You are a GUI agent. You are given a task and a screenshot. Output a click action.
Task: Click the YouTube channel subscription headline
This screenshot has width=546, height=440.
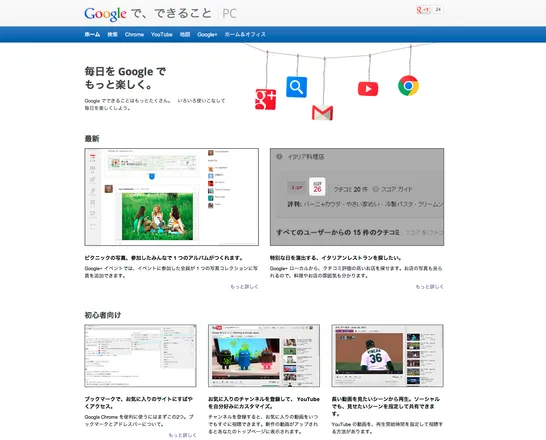click(264, 403)
